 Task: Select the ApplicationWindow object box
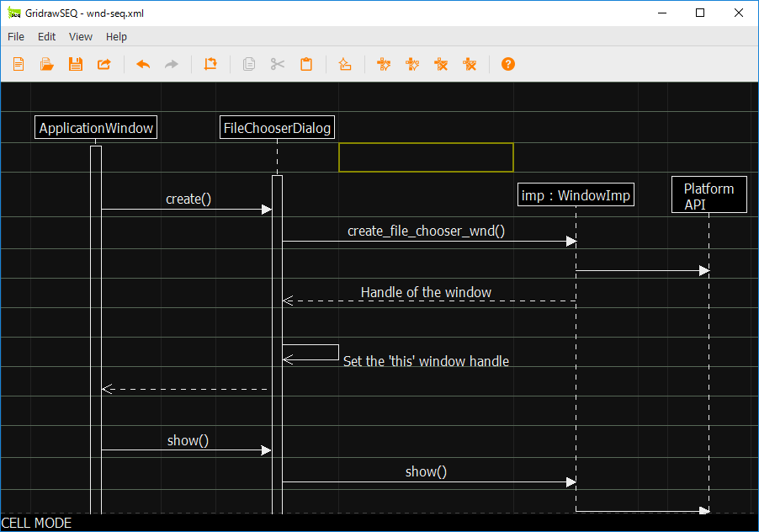(96, 128)
